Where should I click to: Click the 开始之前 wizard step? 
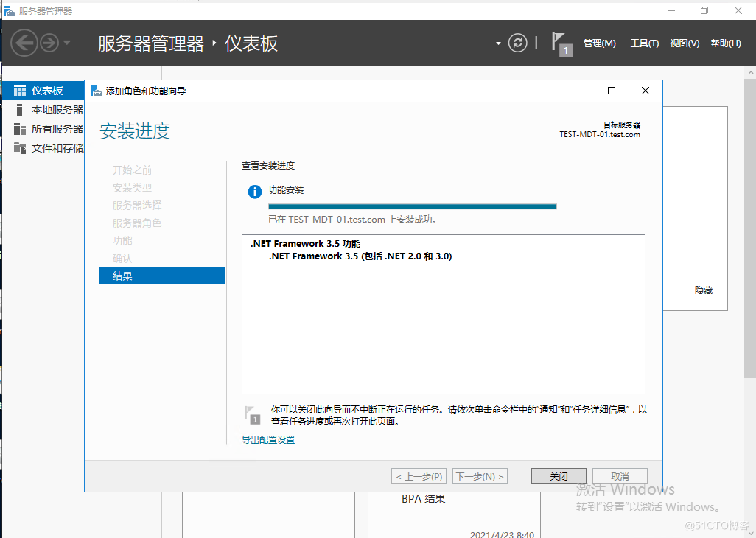pyautogui.click(x=132, y=170)
